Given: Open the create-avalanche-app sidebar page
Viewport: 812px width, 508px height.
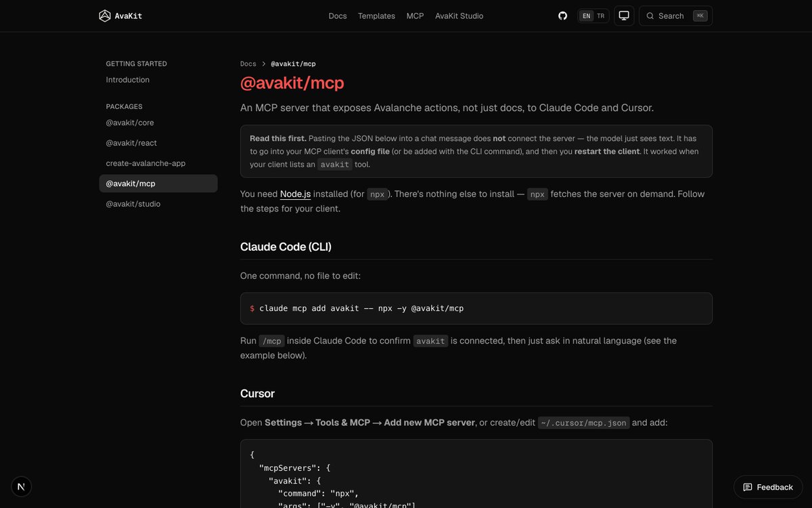Looking at the screenshot, I should click(x=145, y=163).
